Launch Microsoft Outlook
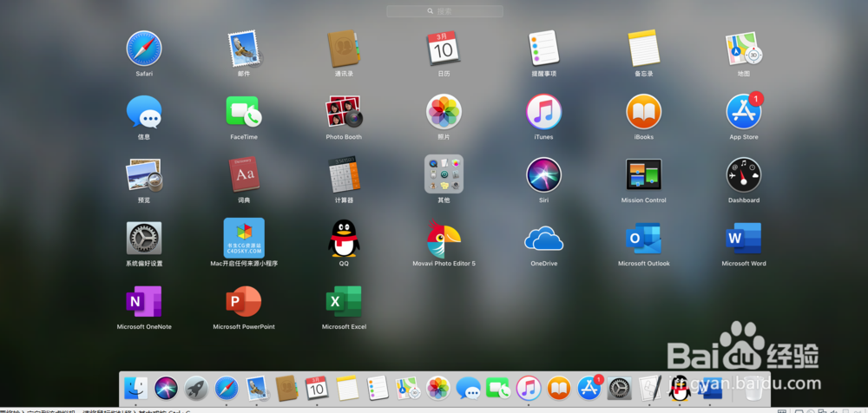Image resolution: width=868 pixels, height=413 pixels. 644,239
